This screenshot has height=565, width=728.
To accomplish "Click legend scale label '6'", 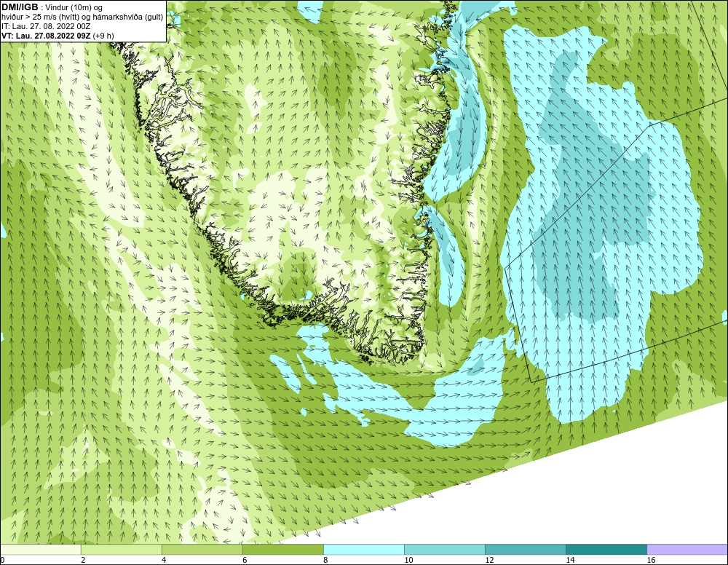I will tap(244, 561).
